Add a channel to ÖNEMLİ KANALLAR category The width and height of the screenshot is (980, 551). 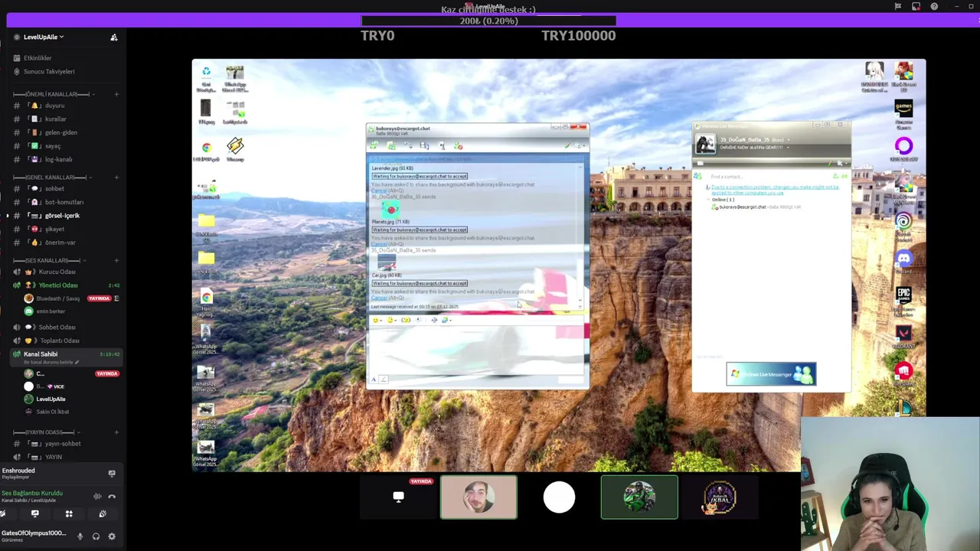point(116,94)
